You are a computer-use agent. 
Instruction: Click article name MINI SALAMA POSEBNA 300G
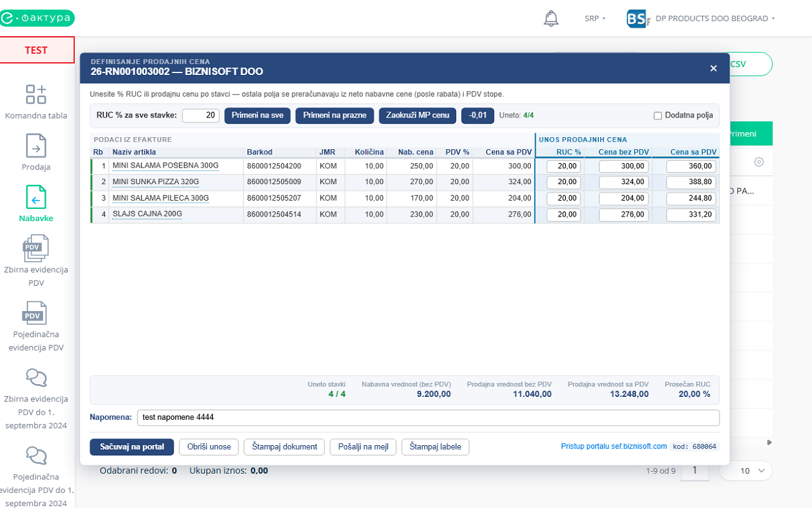click(166, 166)
